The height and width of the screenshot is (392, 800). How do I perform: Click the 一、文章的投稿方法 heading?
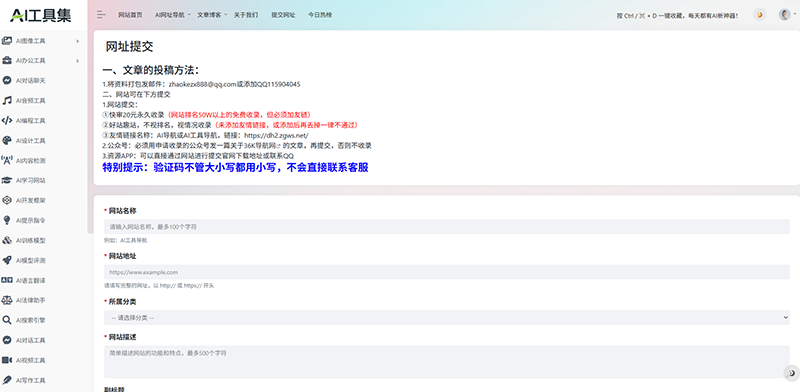coord(151,70)
